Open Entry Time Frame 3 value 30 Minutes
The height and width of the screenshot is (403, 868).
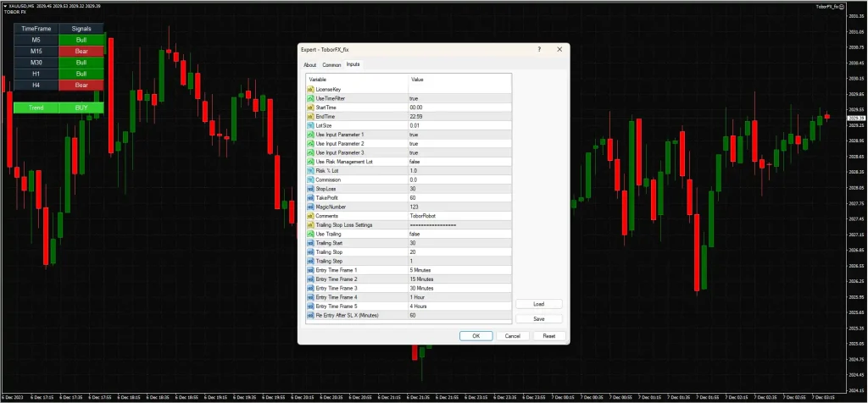point(459,288)
